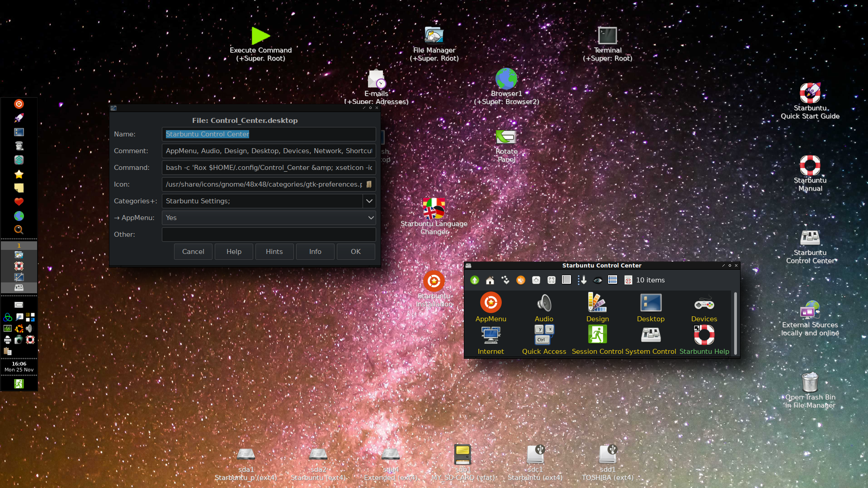Click the Info button
This screenshot has width=868, height=488.
(315, 252)
